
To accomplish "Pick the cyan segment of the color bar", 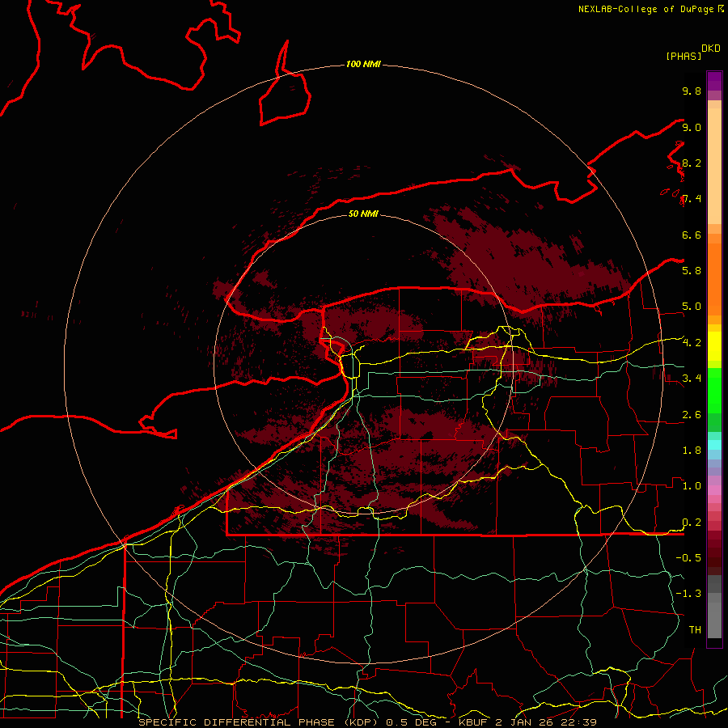I will point(714,445).
